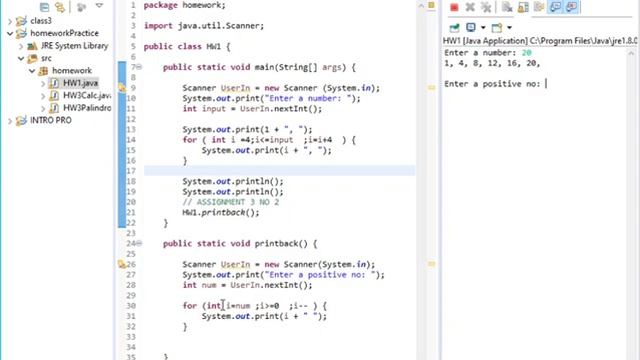Collapse the src folder
This screenshot has height=360, width=640.
(21, 58)
